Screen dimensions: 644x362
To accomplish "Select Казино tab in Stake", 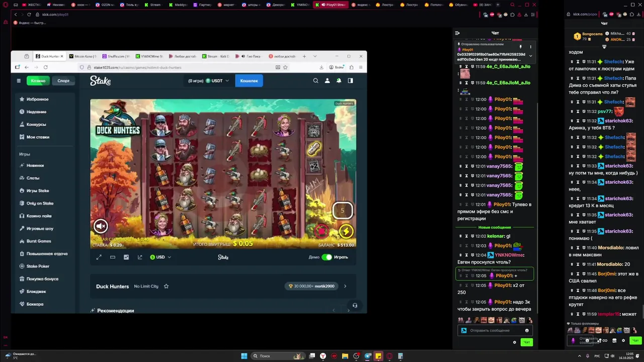I will (x=38, y=80).
